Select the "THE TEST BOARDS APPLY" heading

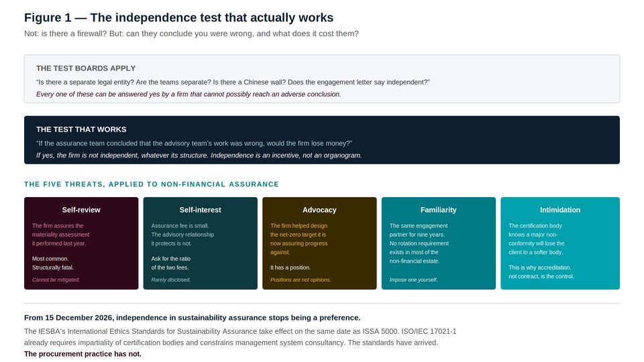(x=86, y=68)
